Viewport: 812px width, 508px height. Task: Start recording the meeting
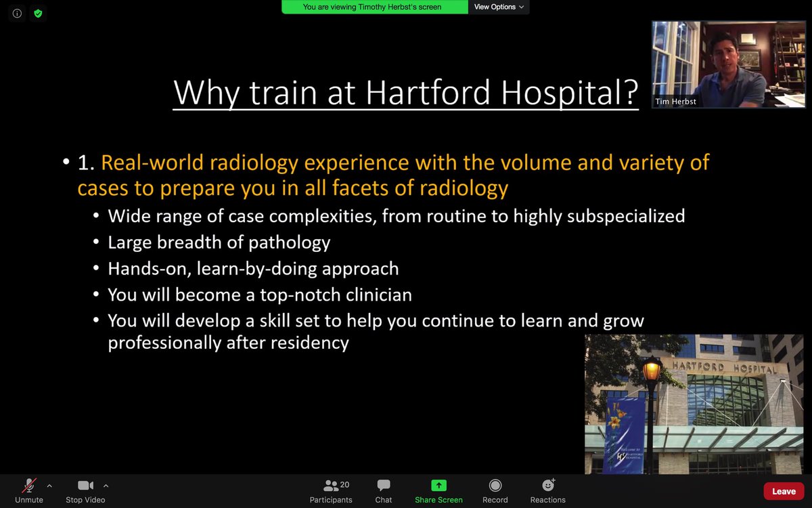tap(495, 491)
